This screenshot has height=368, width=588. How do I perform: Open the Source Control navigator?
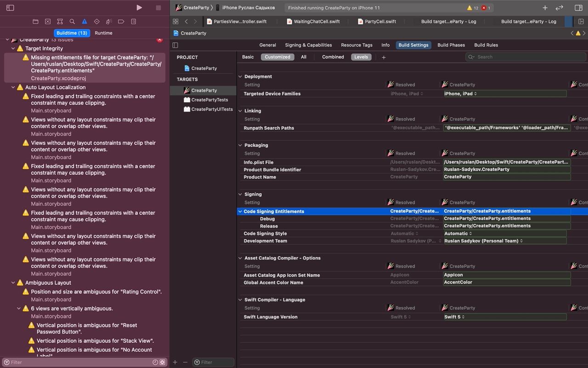(x=48, y=22)
